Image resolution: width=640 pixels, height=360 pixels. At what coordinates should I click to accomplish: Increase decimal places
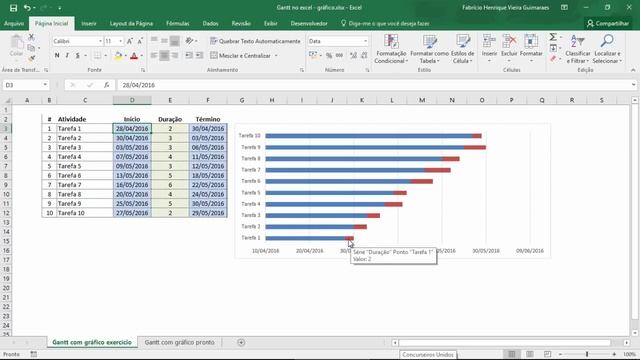[x=353, y=56]
